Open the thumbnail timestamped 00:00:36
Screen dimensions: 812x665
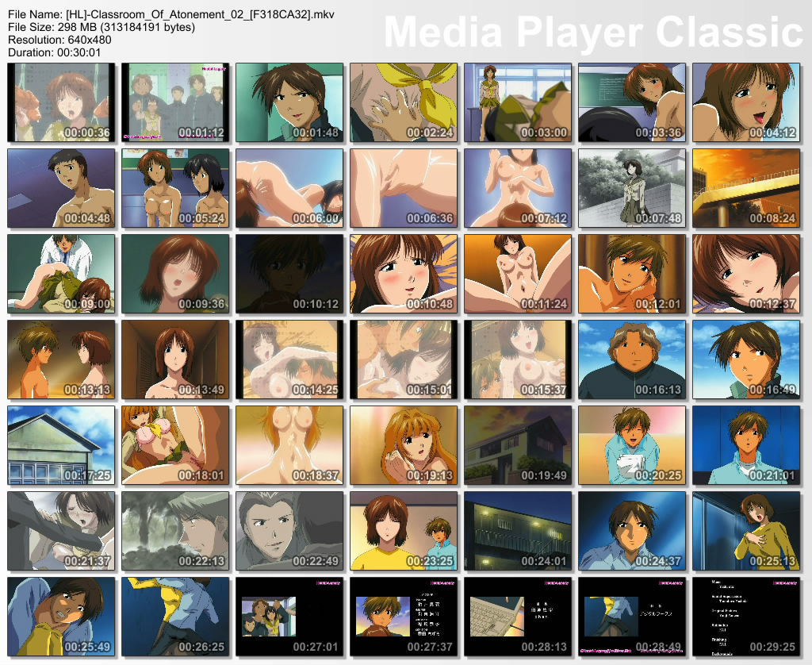(x=61, y=102)
